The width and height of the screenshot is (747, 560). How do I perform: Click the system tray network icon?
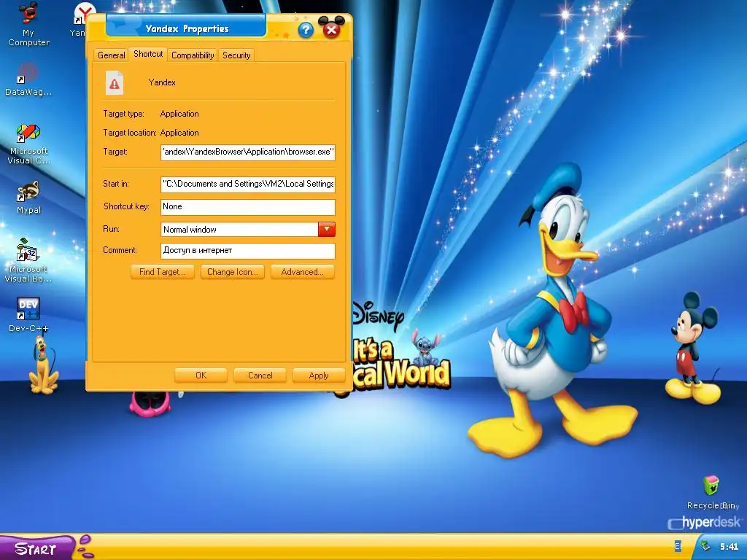click(x=706, y=546)
